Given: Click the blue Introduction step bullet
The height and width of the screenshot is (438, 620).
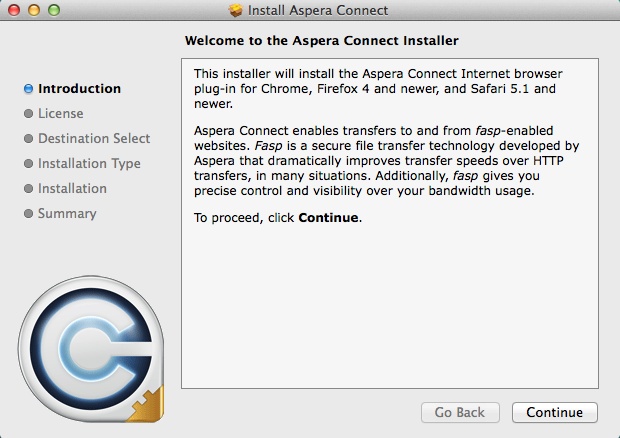Looking at the screenshot, I should tap(28, 89).
